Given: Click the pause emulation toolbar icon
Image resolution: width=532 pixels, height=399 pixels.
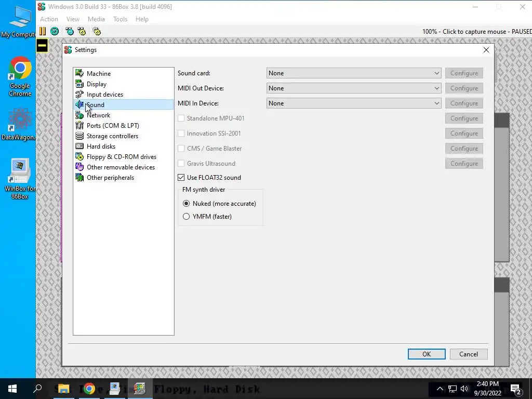Looking at the screenshot, I should (x=43, y=32).
